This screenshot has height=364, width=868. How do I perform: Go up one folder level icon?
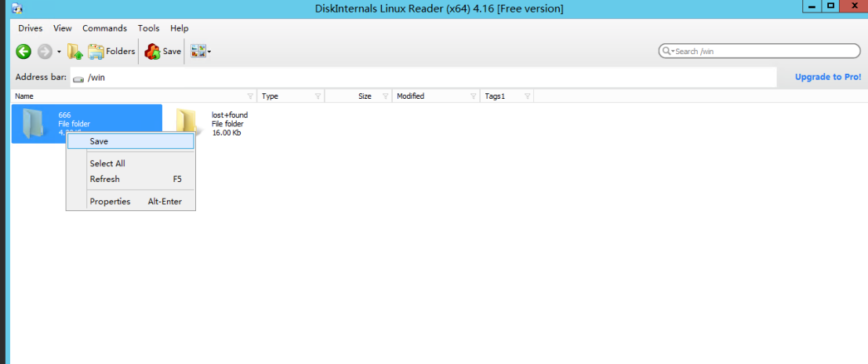(x=75, y=52)
